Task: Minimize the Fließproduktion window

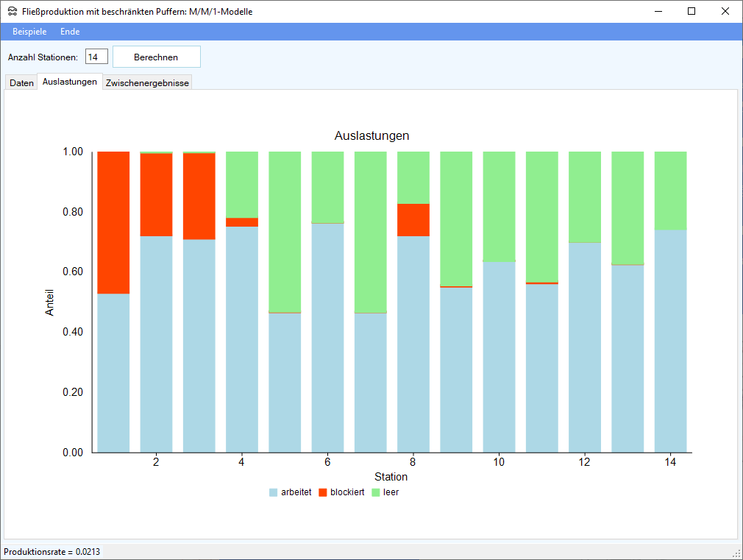Action: pos(657,11)
